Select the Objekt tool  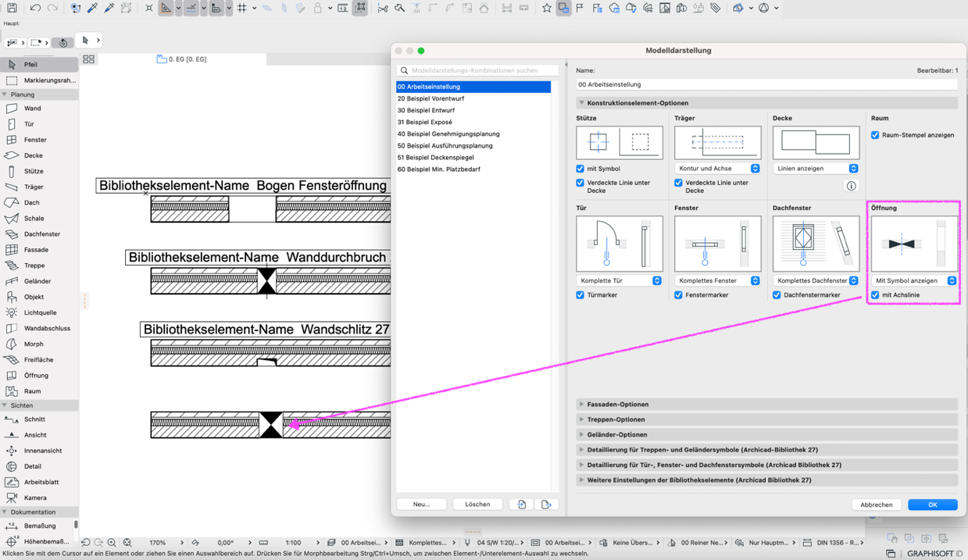39,297
